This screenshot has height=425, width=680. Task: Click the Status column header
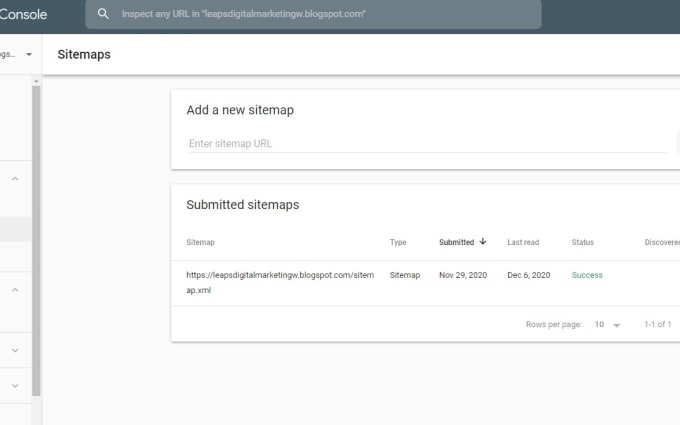pyautogui.click(x=582, y=242)
